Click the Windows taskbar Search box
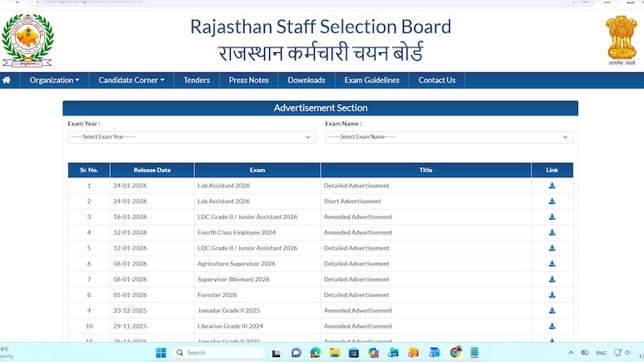Image resolution: width=644 pixels, height=362 pixels. point(219,353)
